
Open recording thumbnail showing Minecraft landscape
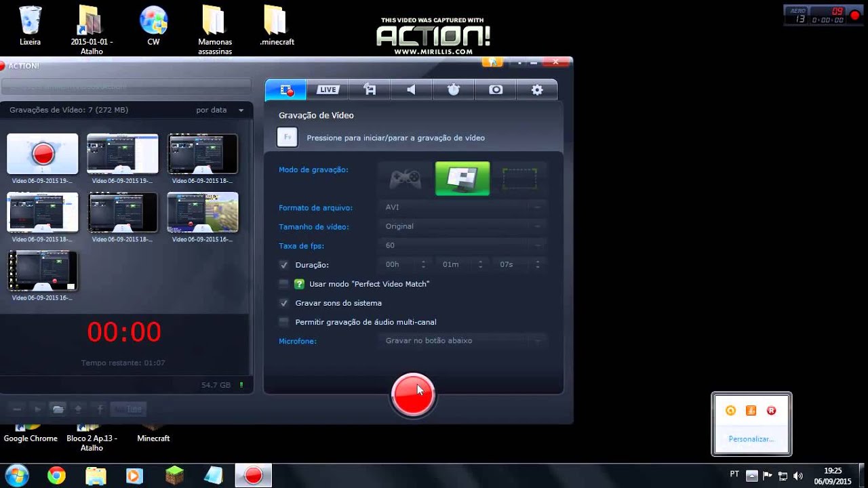(203, 212)
